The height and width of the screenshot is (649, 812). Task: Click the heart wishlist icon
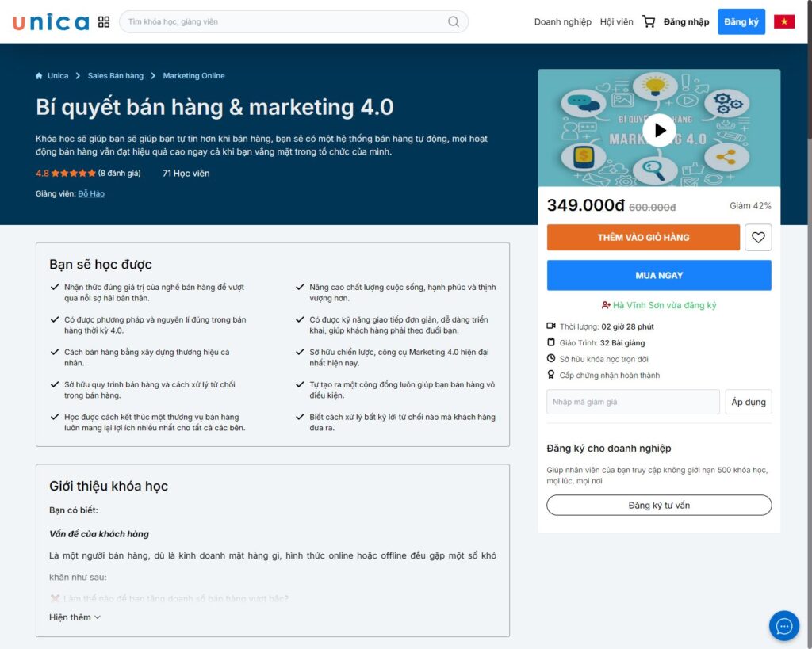coord(758,237)
